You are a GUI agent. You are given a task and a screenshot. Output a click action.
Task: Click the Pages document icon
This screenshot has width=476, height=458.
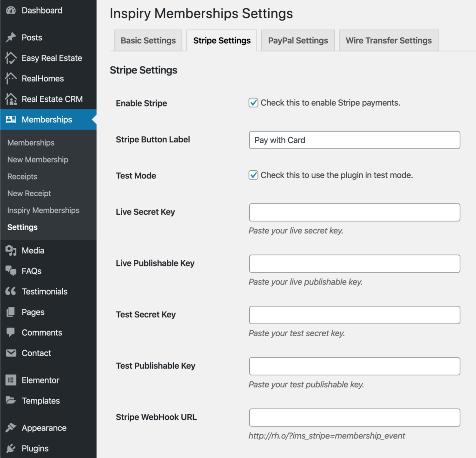[11, 312]
